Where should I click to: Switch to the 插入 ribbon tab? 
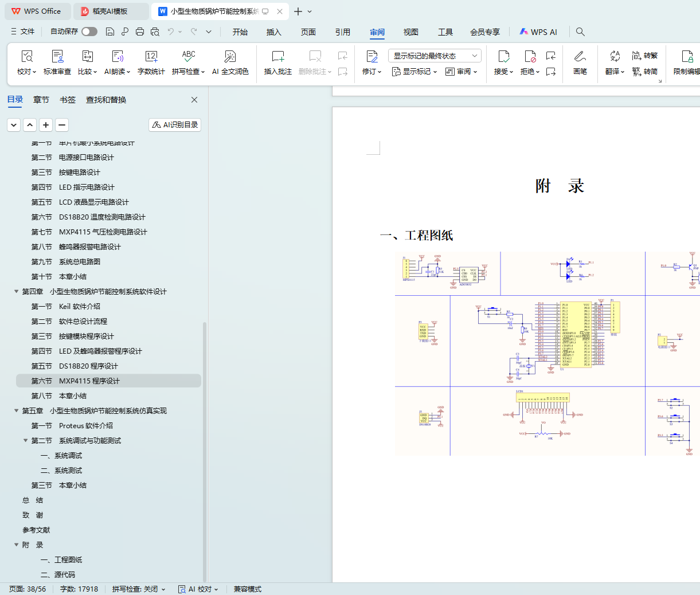(x=273, y=32)
